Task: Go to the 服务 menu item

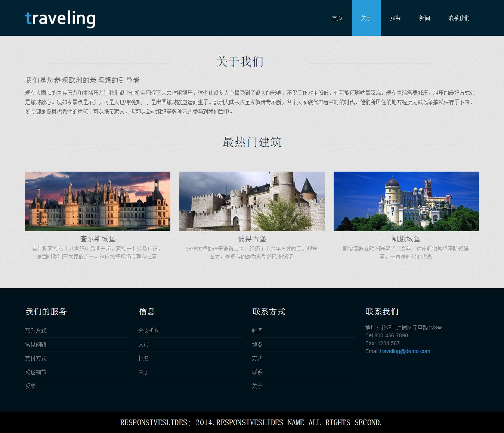Action: (x=395, y=18)
